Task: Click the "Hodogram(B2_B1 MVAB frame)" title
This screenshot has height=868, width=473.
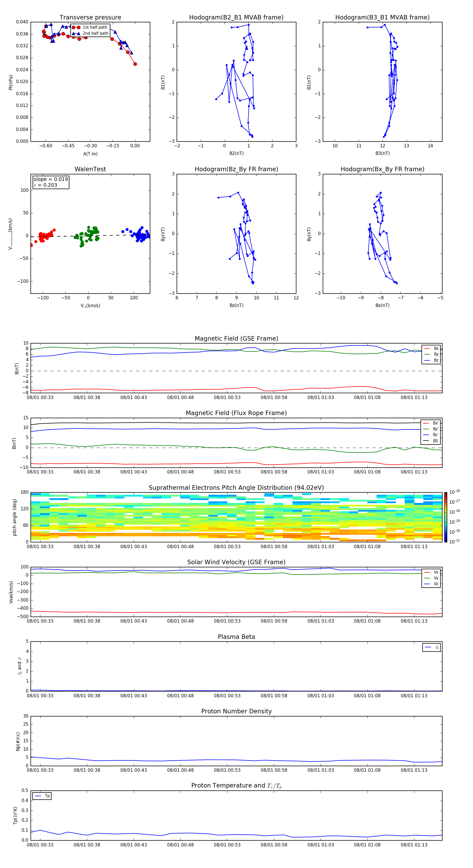Action: click(236, 18)
